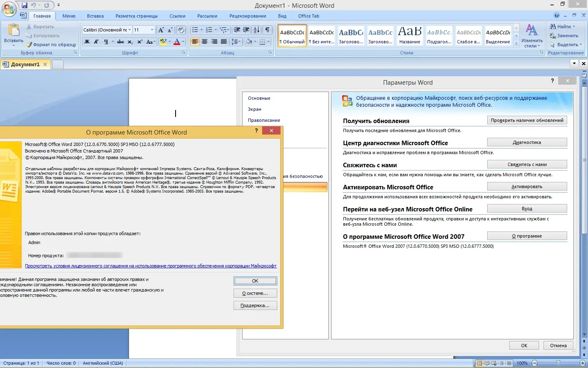Screen dimensions: 588x368
Task: Toggle Print Layout view in status bar
Action: pyautogui.click(x=479, y=363)
